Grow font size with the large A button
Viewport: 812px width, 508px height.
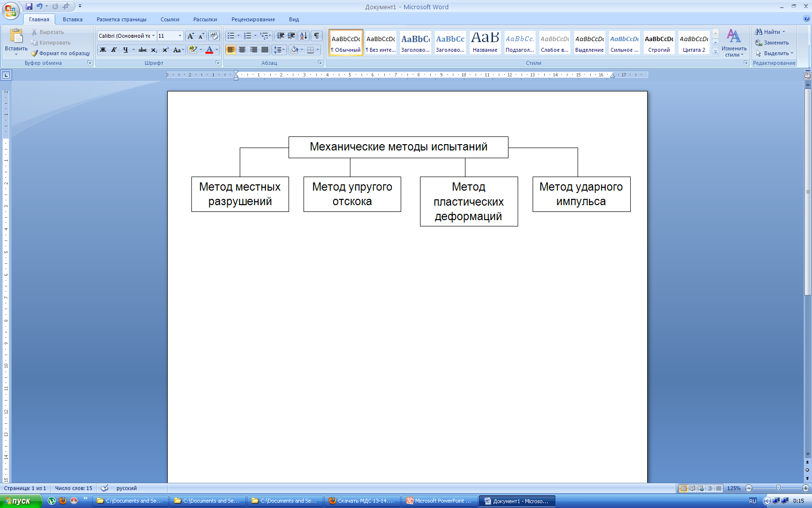coord(190,36)
